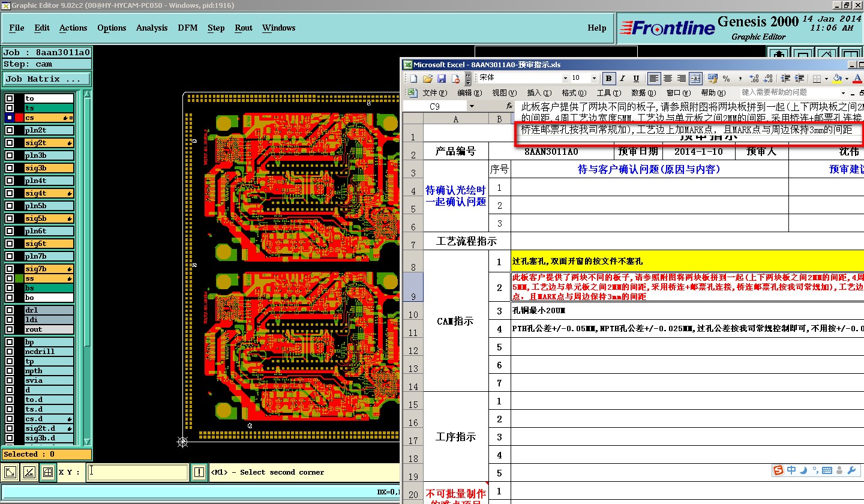Click the soft keyboard icon in Sogou bar
Image resolution: width=864 pixels, height=504 pixels.
click(x=827, y=470)
